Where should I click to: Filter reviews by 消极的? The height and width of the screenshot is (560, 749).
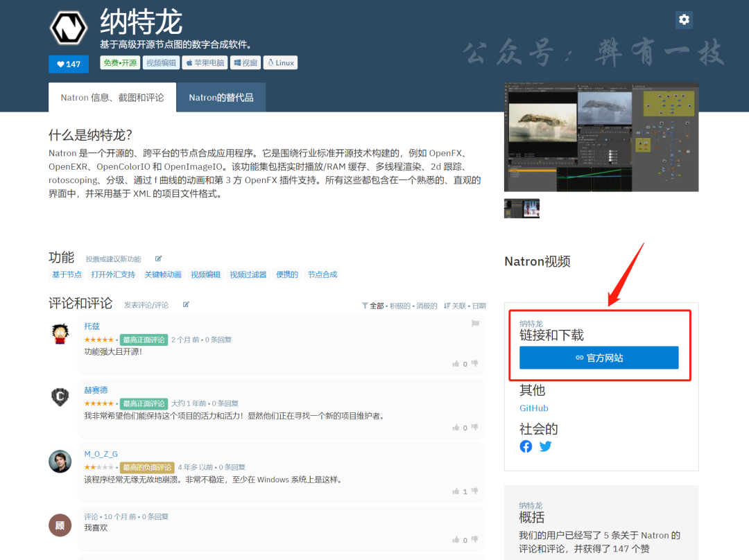[427, 306]
